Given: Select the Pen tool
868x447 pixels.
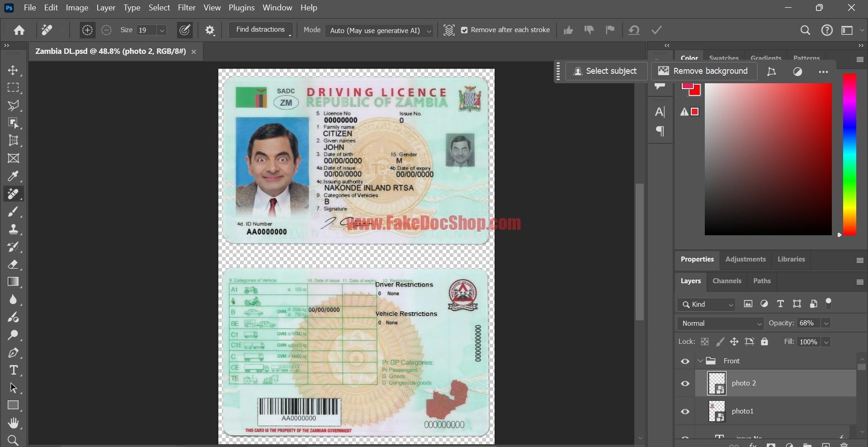Looking at the screenshot, I should (x=13, y=353).
